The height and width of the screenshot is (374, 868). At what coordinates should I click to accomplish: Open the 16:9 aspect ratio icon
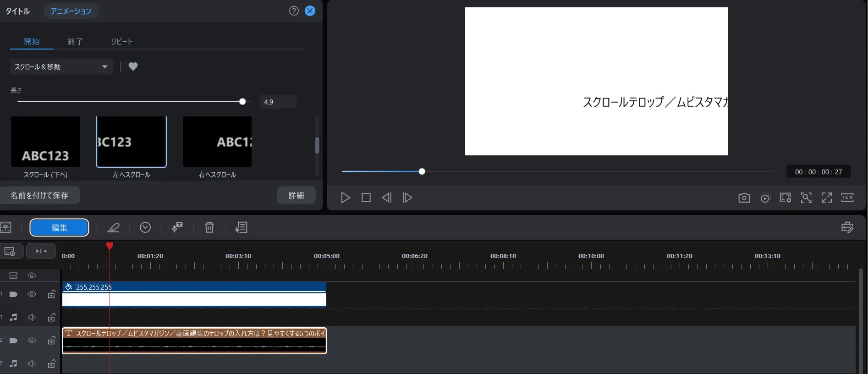pyautogui.click(x=847, y=198)
